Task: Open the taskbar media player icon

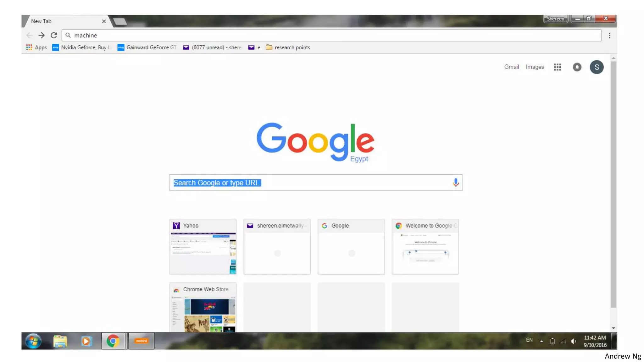Action: (86, 341)
